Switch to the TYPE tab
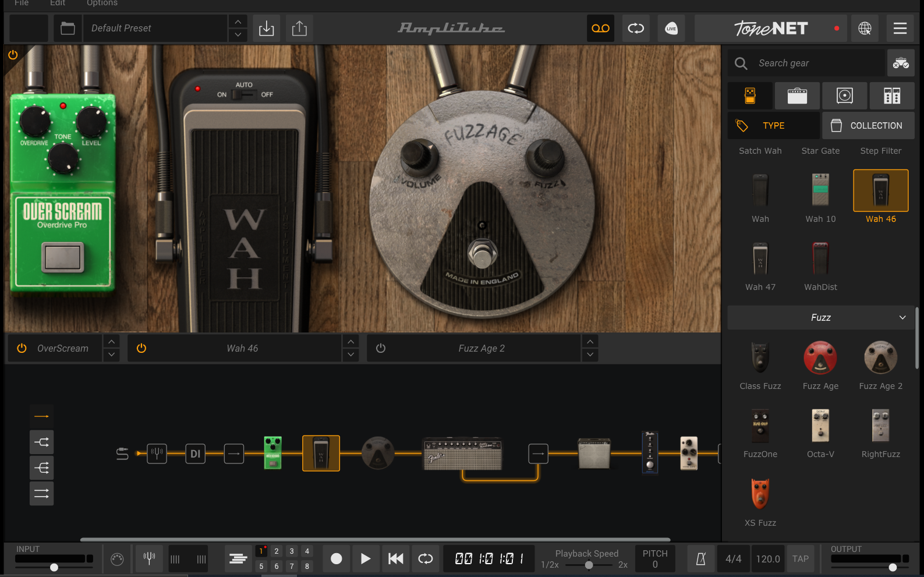The width and height of the screenshot is (924, 577). (774, 125)
